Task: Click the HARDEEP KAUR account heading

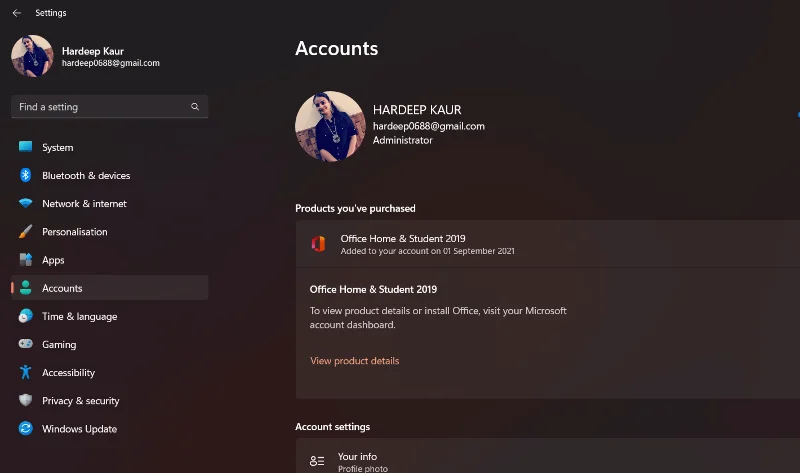Action: click(417, 110)
